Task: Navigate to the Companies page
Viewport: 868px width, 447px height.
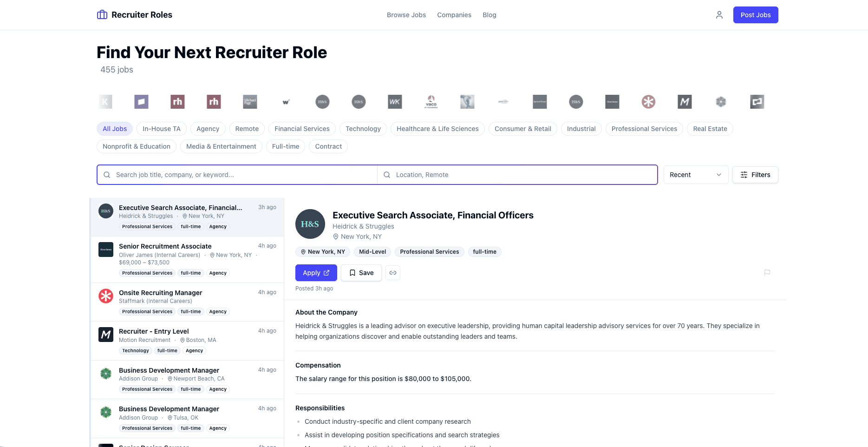Action: [454, 14]
